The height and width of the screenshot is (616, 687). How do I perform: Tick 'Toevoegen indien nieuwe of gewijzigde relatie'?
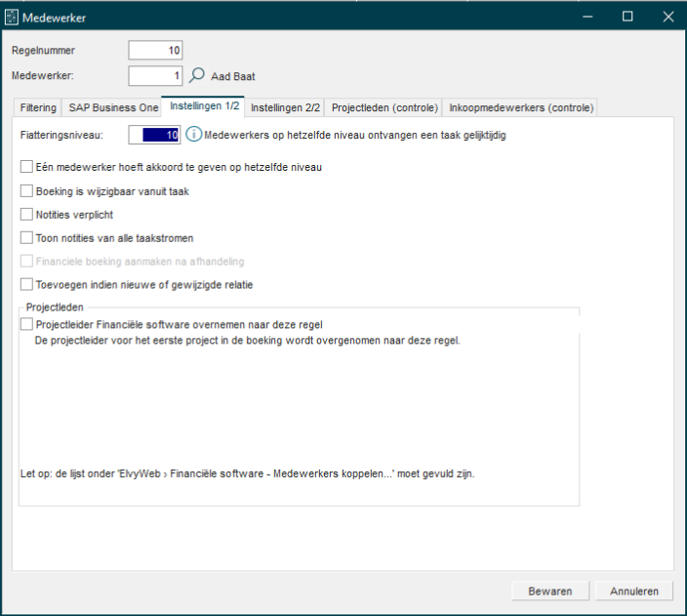click(x=27, y=284)
